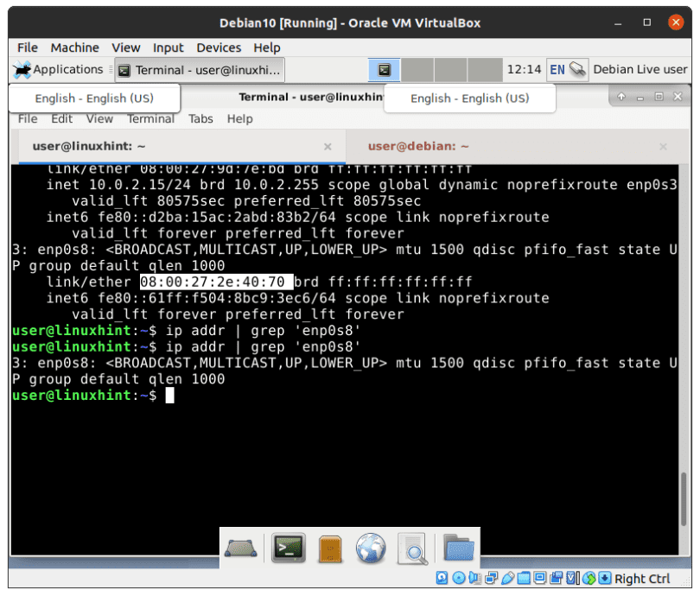Open VirtualBox hard disk status icon
This screenshot has width=700, height=596.
[442, 578]
